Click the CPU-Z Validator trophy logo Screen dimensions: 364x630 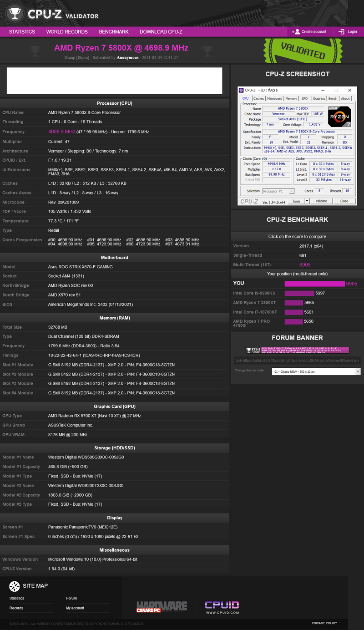15,14
